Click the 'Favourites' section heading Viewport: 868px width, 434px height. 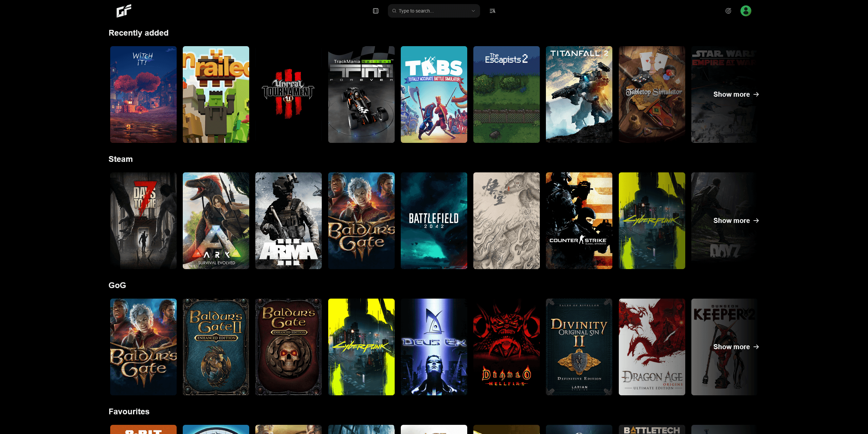coord(129,412)
